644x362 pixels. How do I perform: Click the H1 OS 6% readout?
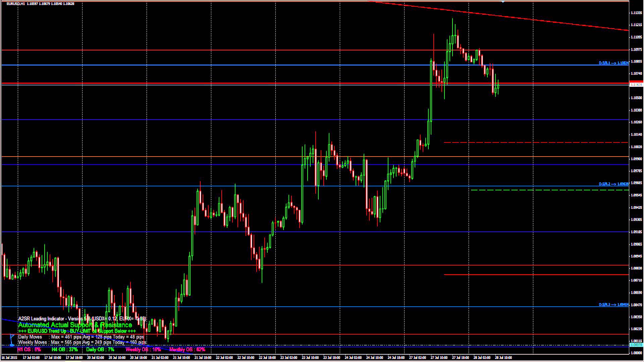pos(29,349)
